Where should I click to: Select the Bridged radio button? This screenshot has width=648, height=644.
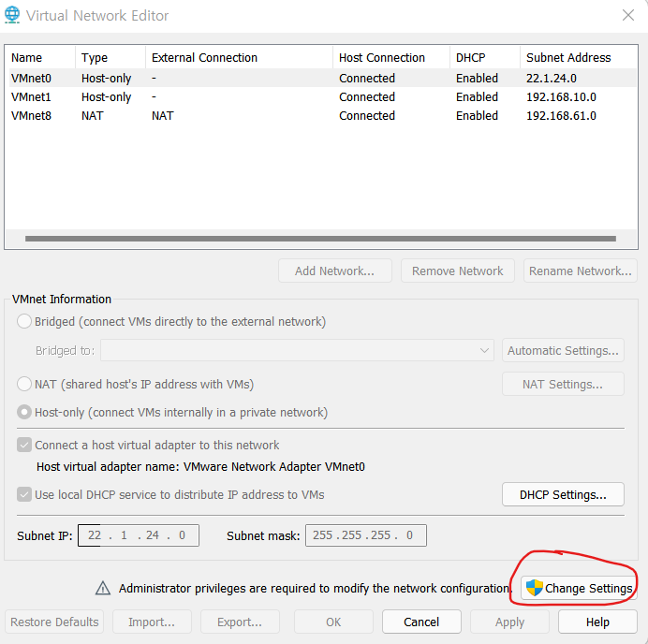(x=24, y=321)
